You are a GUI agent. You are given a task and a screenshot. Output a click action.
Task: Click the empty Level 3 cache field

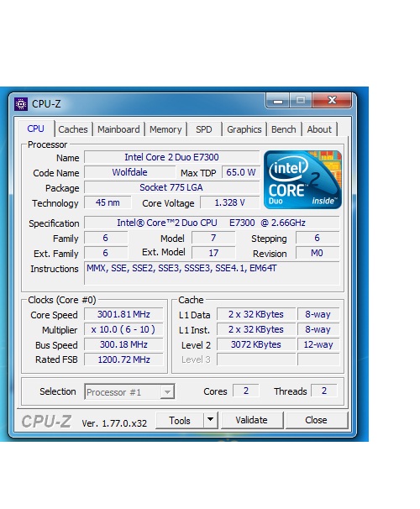pos(256,359)
